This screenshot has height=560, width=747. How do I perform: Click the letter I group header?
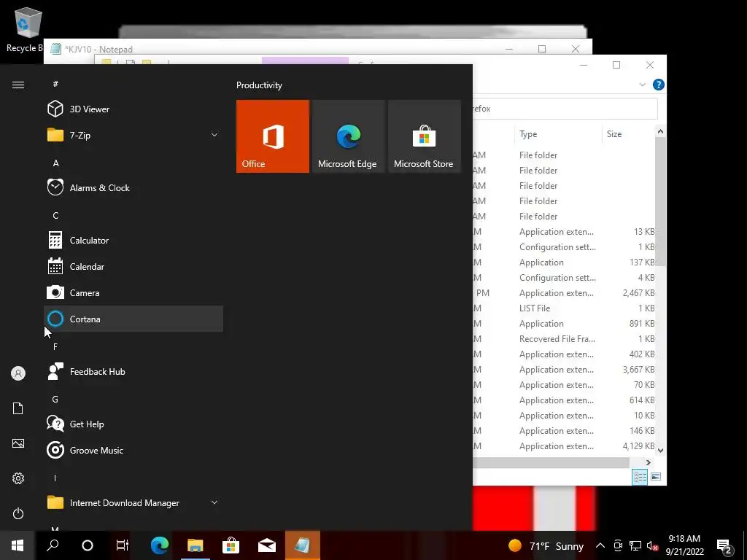coord(55,478)
